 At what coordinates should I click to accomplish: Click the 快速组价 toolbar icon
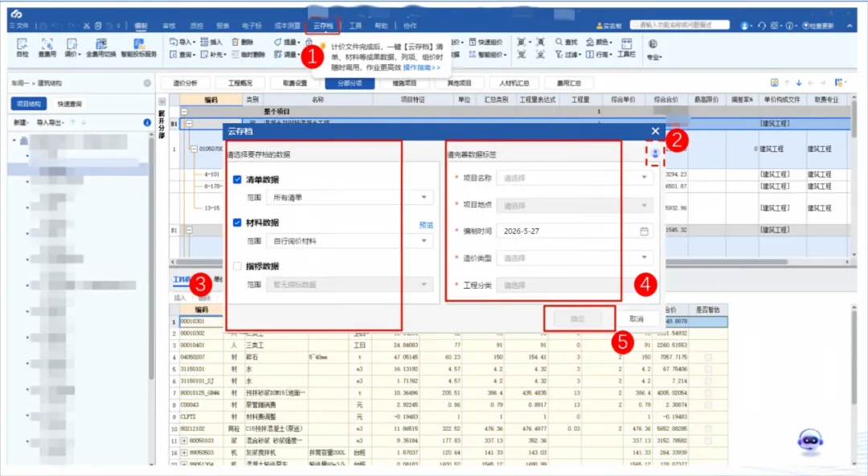pos(485,42)
